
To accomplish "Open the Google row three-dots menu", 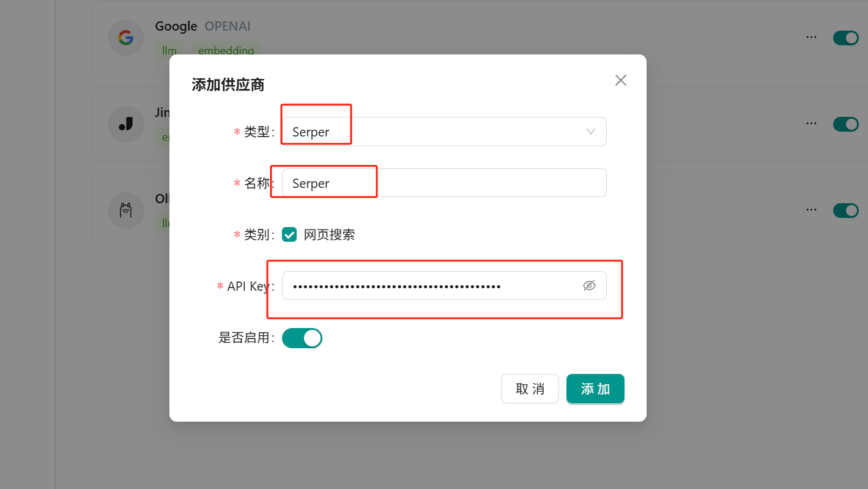I will pyautogui.click(x=811, y=37).
